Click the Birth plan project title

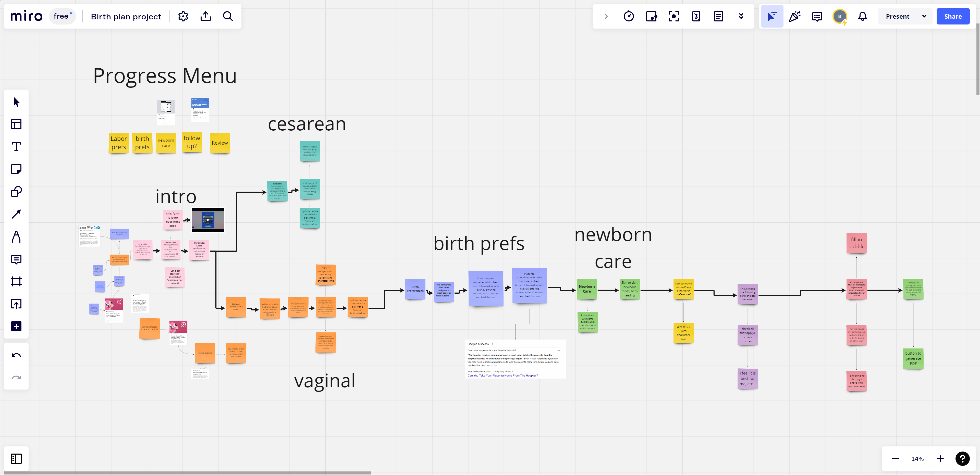126,16
